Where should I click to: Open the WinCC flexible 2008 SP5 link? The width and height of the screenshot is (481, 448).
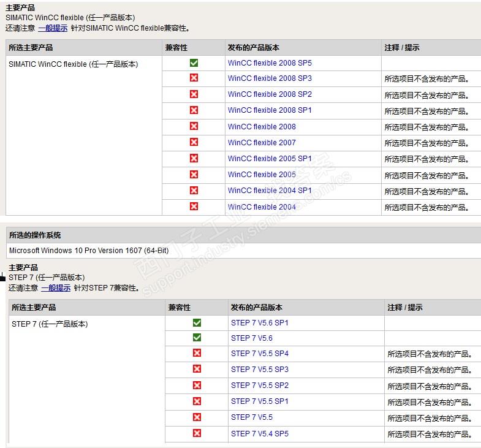[270, 63]
